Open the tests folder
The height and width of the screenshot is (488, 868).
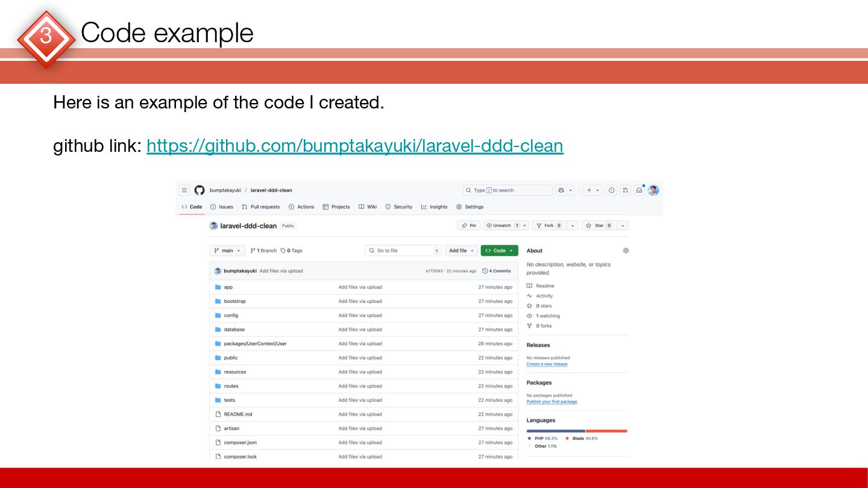[230, 400]
